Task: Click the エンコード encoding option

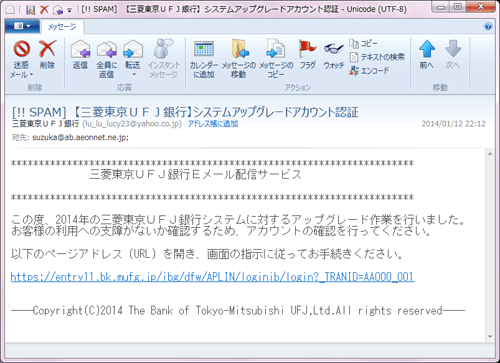Action: [x=369, y=71]
